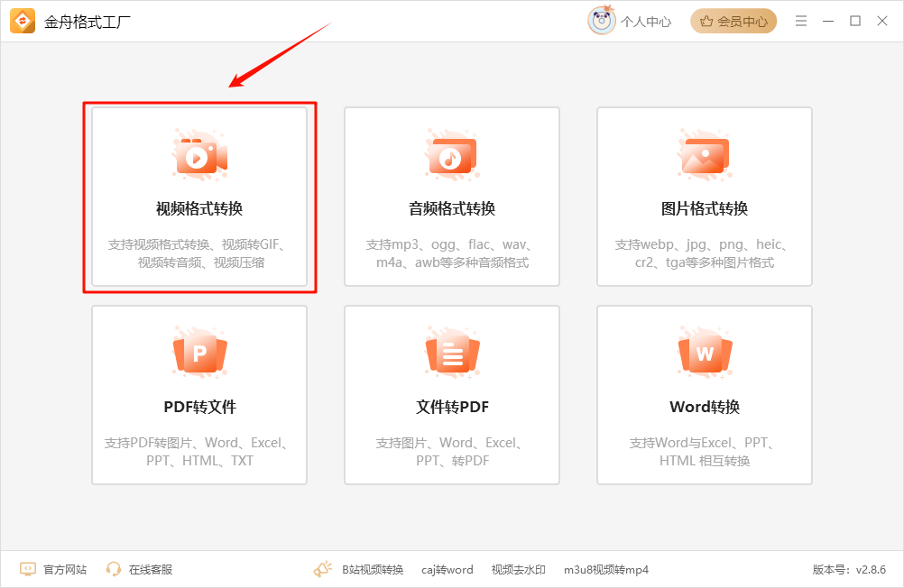Click the picture image-conversion icon
The width and height of the screenshot is (904, 588).
click(x=705, y=155)
